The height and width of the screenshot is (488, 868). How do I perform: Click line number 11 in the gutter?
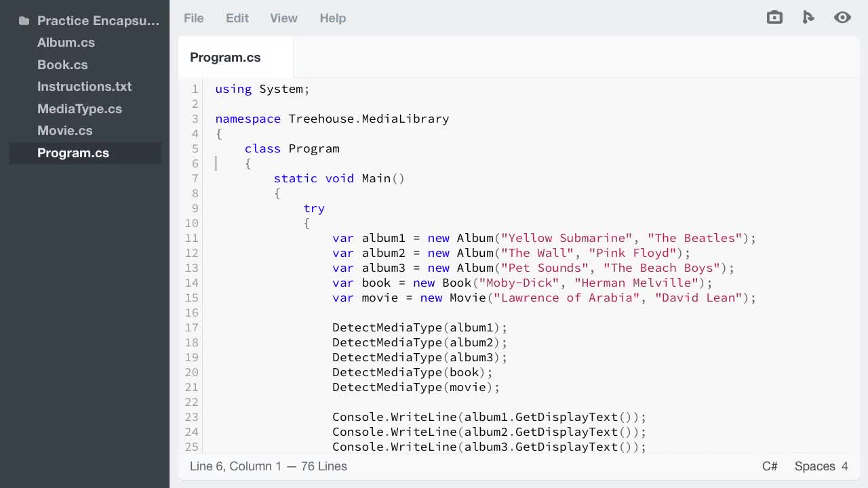click(191, 238)
